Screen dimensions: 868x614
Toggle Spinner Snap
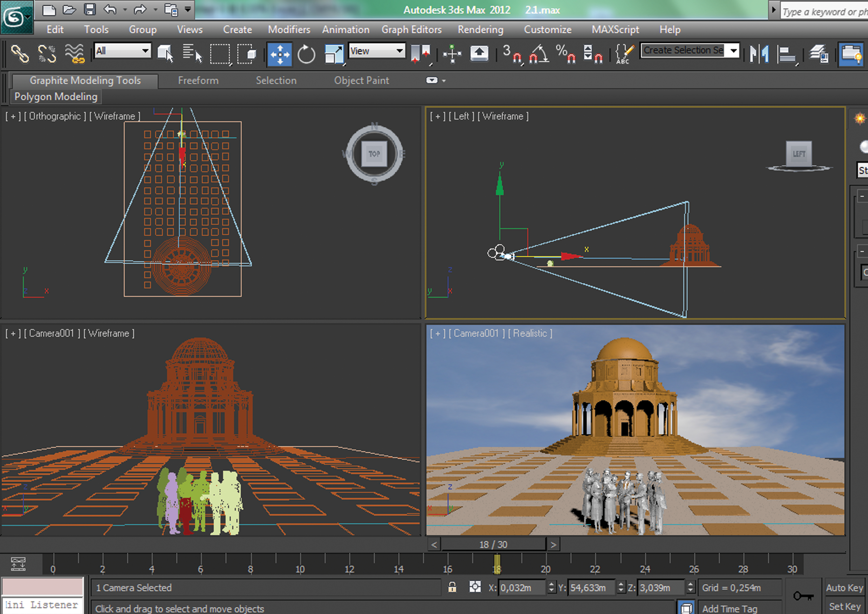[x=593, y=54]
